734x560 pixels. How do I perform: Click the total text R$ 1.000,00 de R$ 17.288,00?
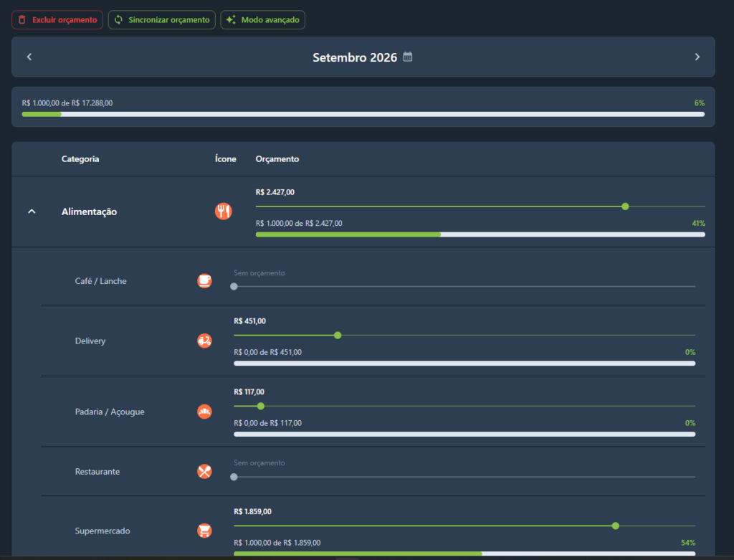pyautogui.click(x=67, y=103)
